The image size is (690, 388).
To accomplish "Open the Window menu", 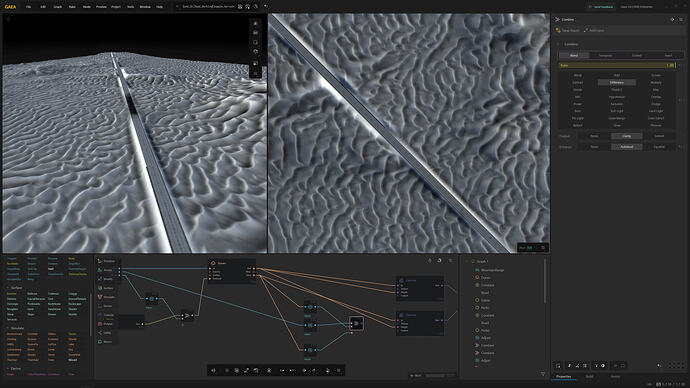I will pos(145,7).
